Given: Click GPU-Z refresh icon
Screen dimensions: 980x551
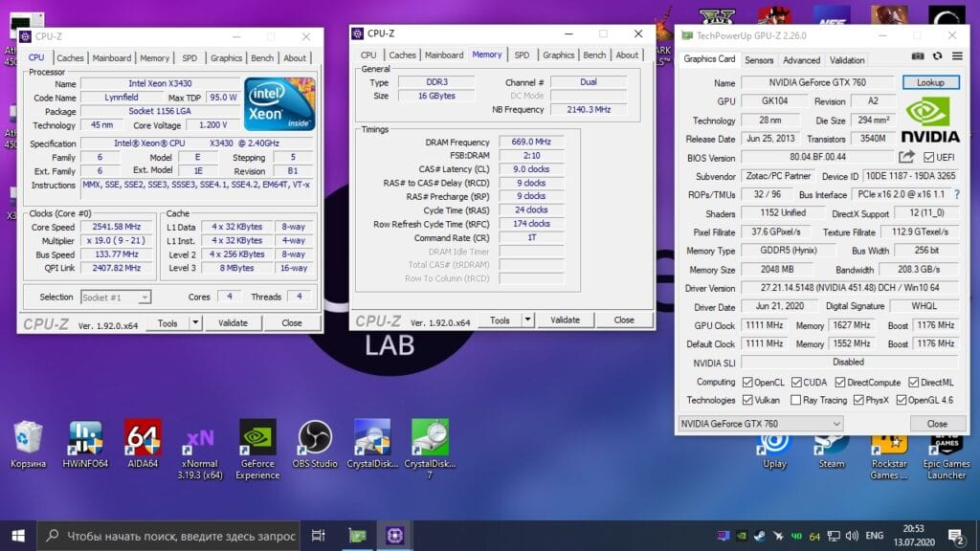Looking at the screenshot, I should 937,56.
